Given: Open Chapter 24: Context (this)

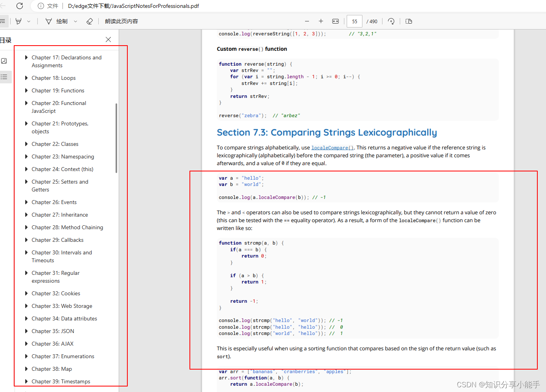Looking at the screenshot, I should tap(63, 169).
